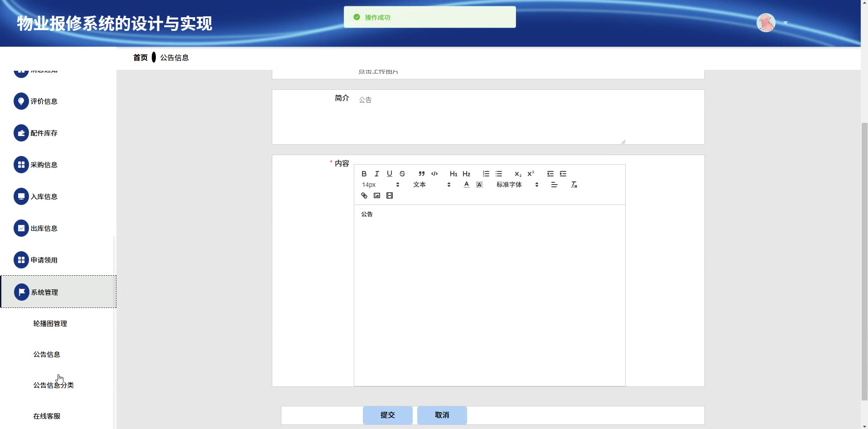The image size is (868, 429).
Task: Go to 在线客服 submenu
Action: pyautogui.click(x=47, y=416)
